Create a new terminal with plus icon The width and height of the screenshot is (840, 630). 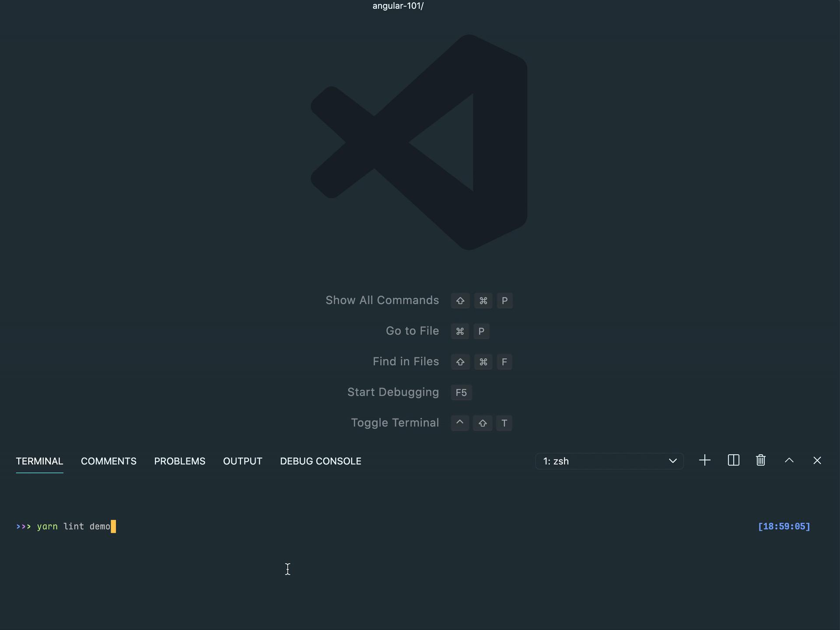point(705,460)
